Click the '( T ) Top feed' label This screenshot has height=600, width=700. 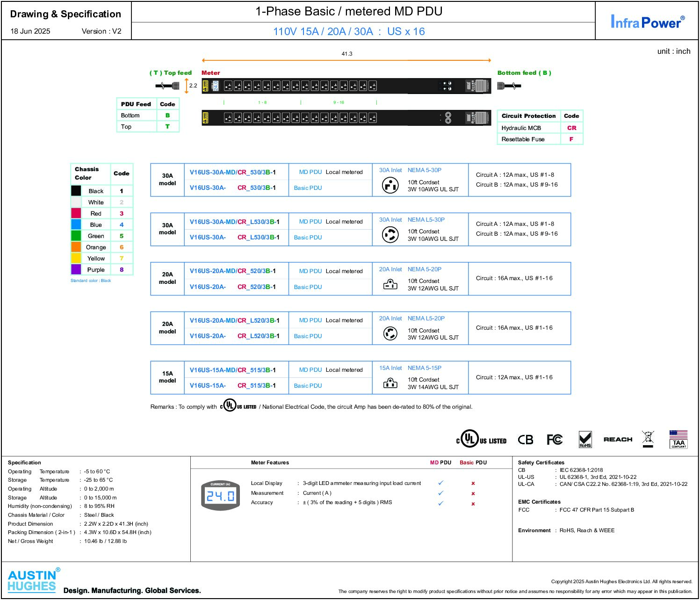pyautogui.click(x=171, y=72)
